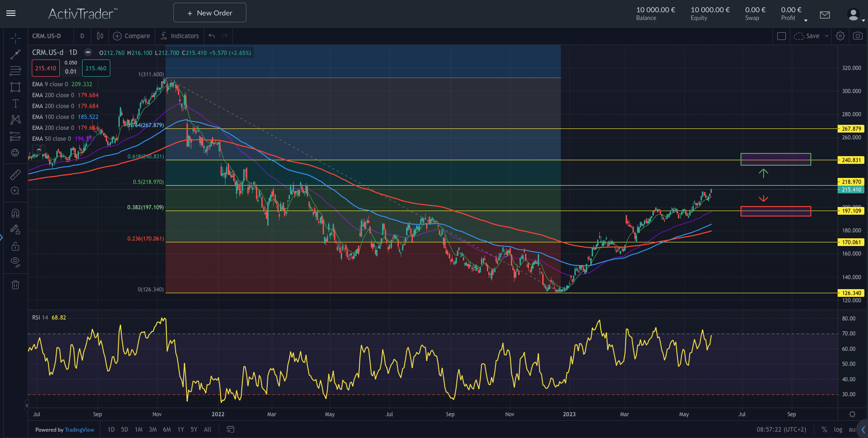
Task: Toggle lock all drawing tools
Action: pos(15,246)
